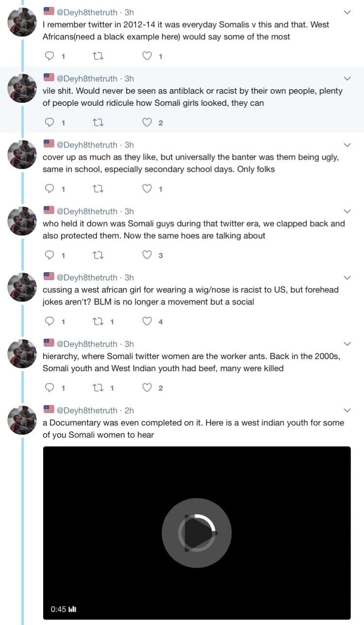The image size is (364, 625).
Task: Click the sound bars icon beside 0:45
Action: tap(73, 609)
